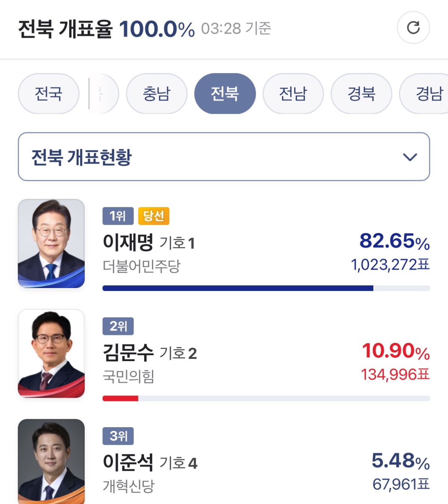Image resolution: width=448 pixels, height=504 pixels.
Task: Click the 2위 rank badge
Action: (x=118, y=326)
